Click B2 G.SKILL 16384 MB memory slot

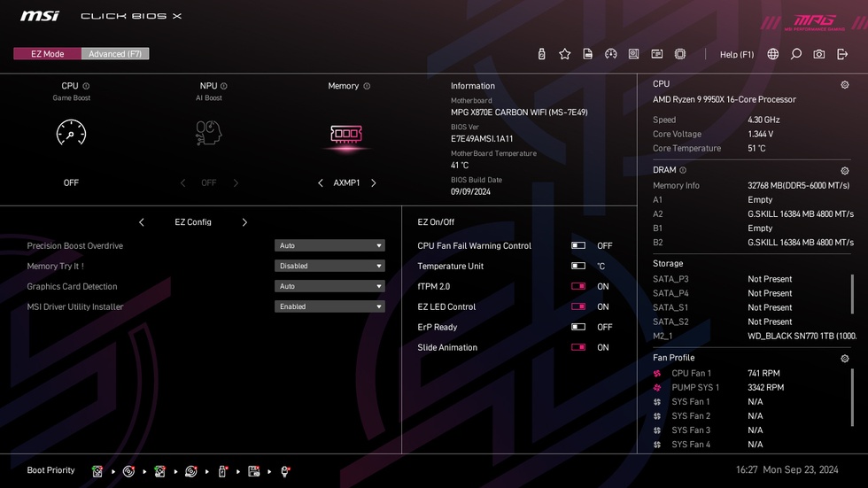753,243
